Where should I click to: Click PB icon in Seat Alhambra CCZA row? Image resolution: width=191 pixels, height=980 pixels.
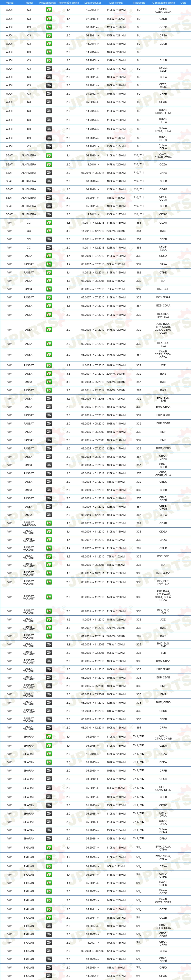49,165
